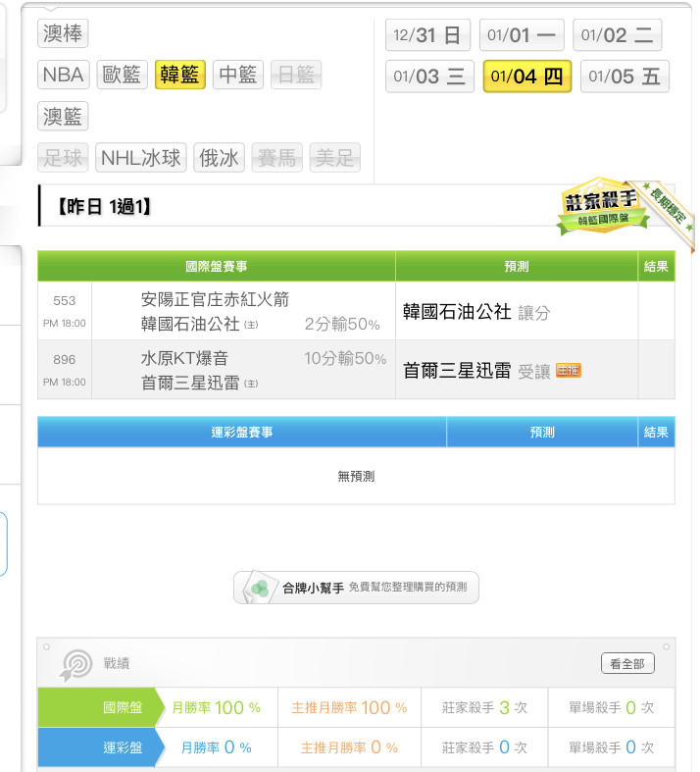Screen dimensions: 700x772
Task: Pick date 01/05 五
Action: 625,77
